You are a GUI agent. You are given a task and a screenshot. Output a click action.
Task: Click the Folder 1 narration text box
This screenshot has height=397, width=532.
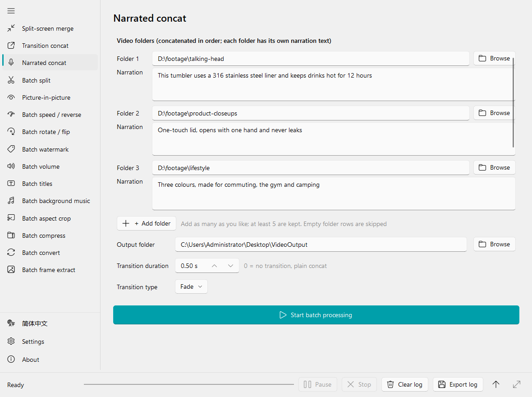click(334, 84)
